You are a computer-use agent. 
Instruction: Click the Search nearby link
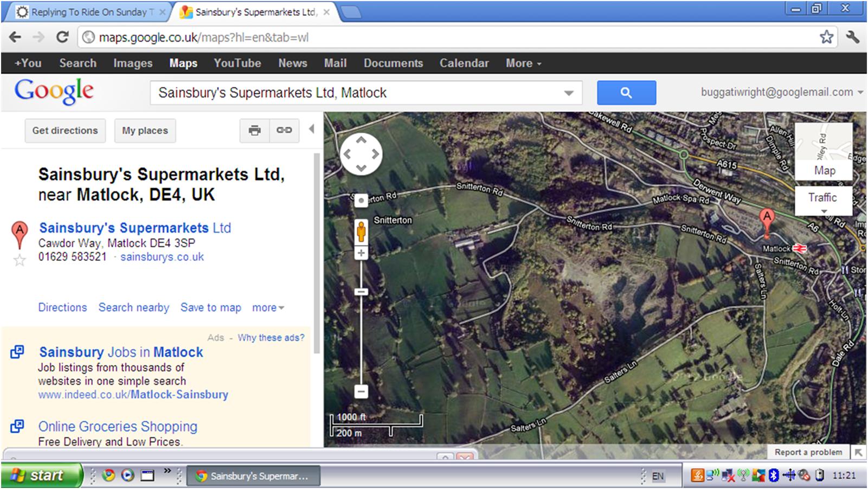coord(134,307)
